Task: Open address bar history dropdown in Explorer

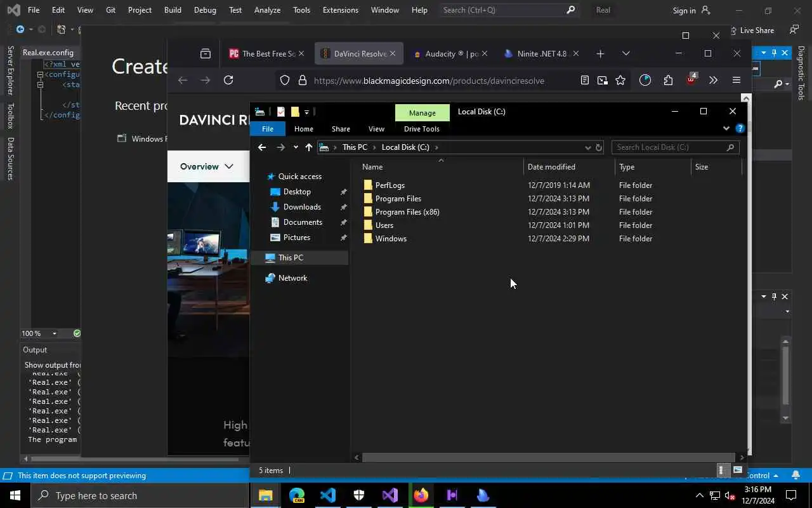Action: pyautogui.click(x=587, y=147)
